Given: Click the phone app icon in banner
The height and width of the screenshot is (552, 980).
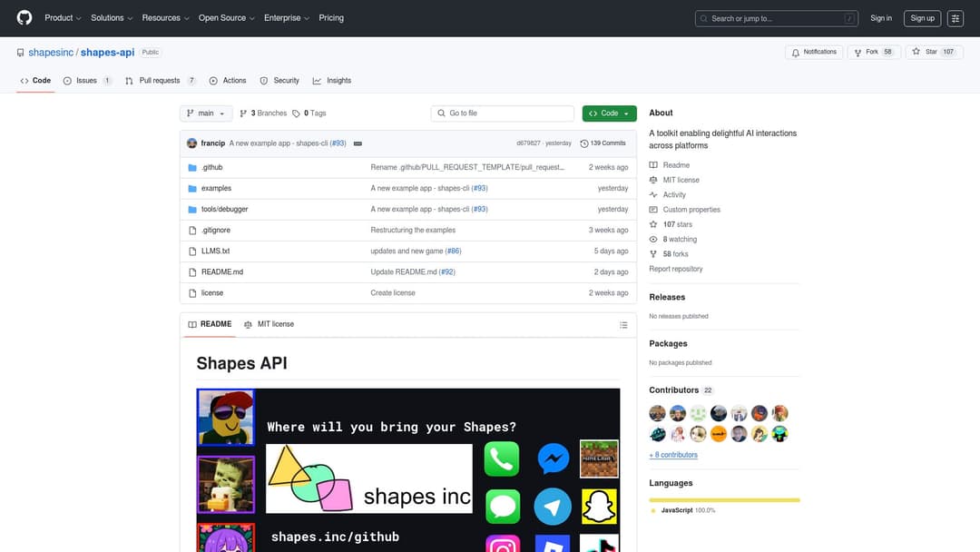Looking at the screenshot, I should (501, 458).
